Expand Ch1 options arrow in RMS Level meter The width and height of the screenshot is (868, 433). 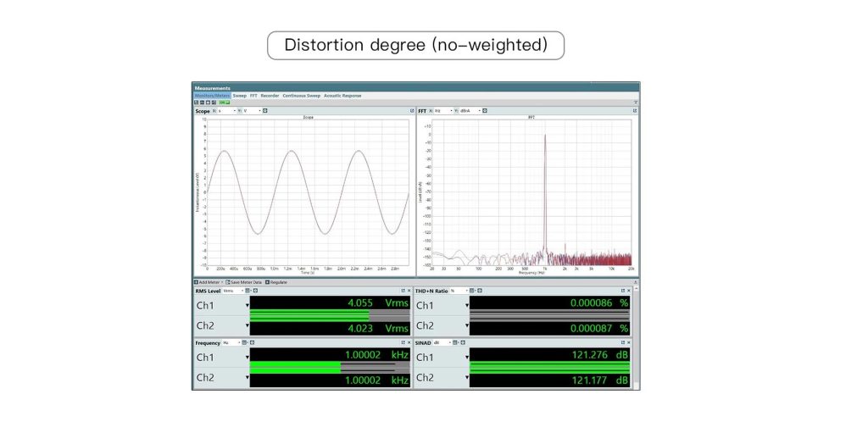pyautogui.click(x=248, y=306)
